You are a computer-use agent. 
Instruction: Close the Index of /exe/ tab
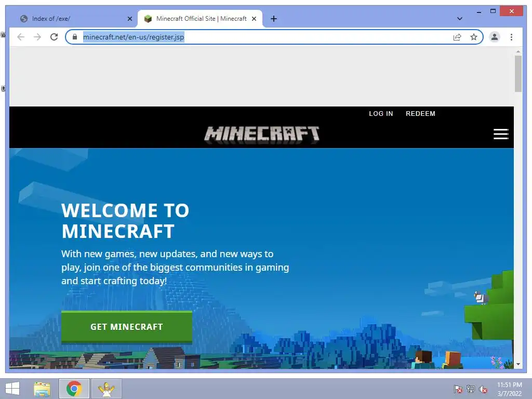click(129, 19)
